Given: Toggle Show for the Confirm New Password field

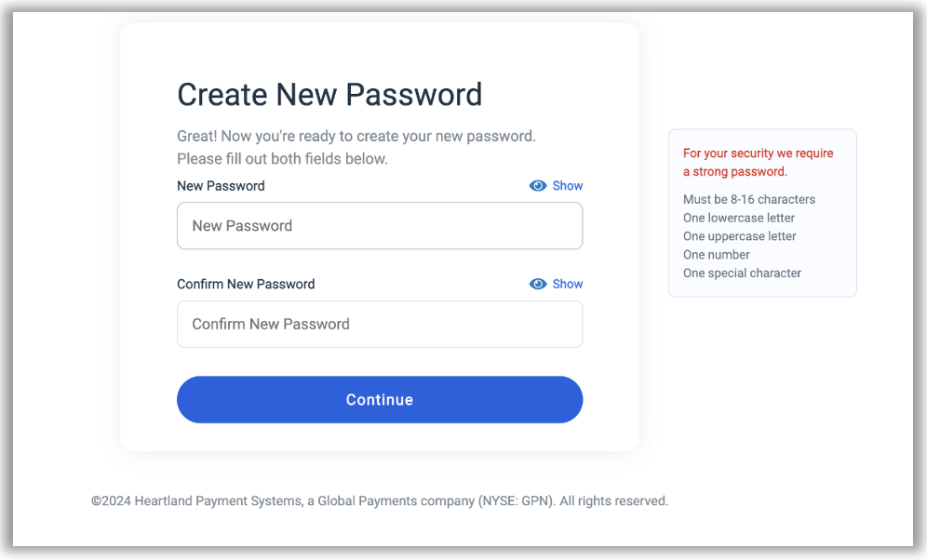Looking at the screenshot, I should 567,285.
